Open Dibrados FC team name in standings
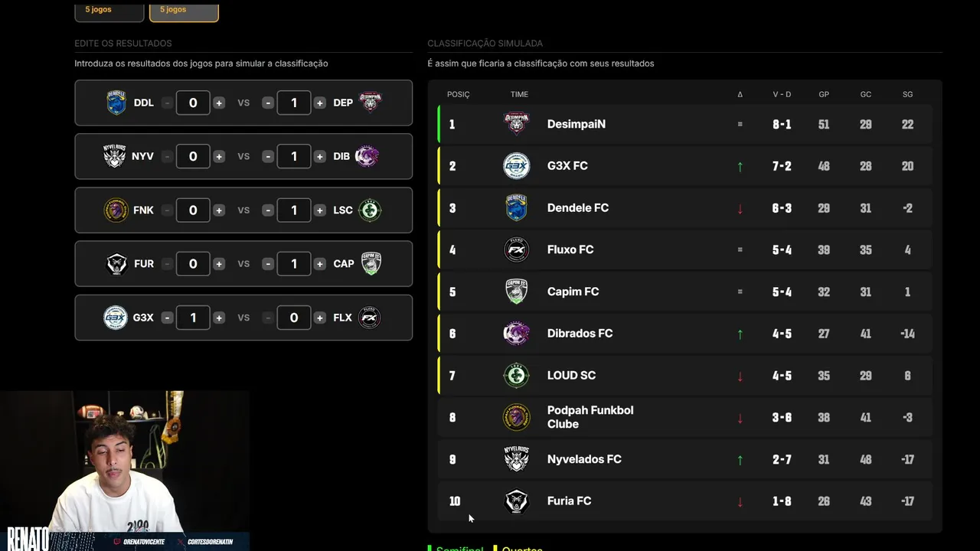Viewport: 980px width, 551px height. tap(580, 334)
